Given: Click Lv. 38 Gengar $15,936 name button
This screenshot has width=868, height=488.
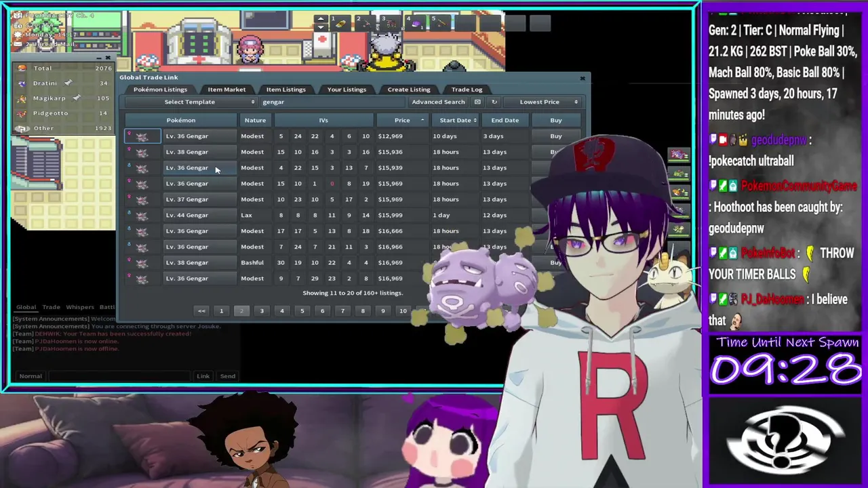Looking at the screenshot, I should coord(200,152).
